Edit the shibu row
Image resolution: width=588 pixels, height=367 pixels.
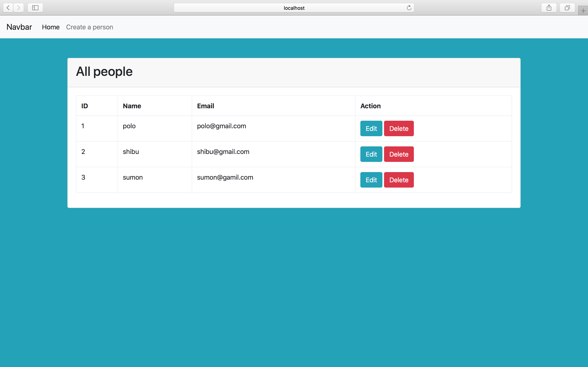point(371,154)
